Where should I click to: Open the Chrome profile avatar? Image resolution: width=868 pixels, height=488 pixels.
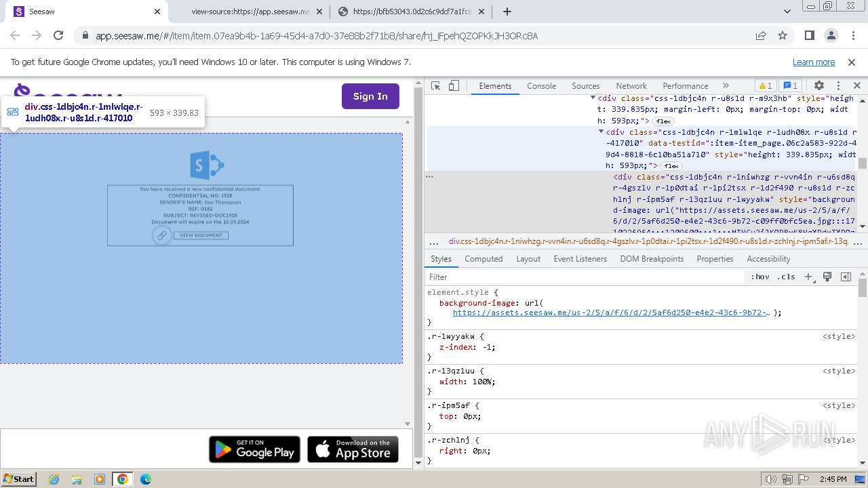[831, 36]
